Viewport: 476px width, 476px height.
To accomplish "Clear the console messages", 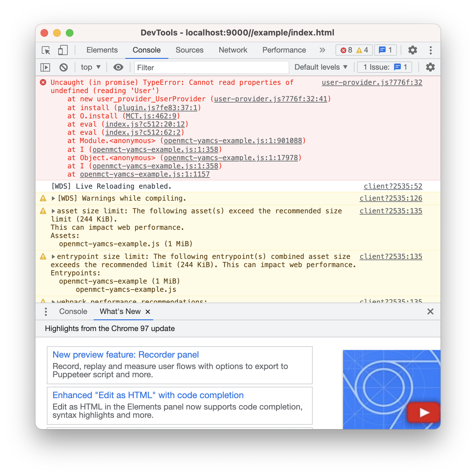I will pos(64,67).
